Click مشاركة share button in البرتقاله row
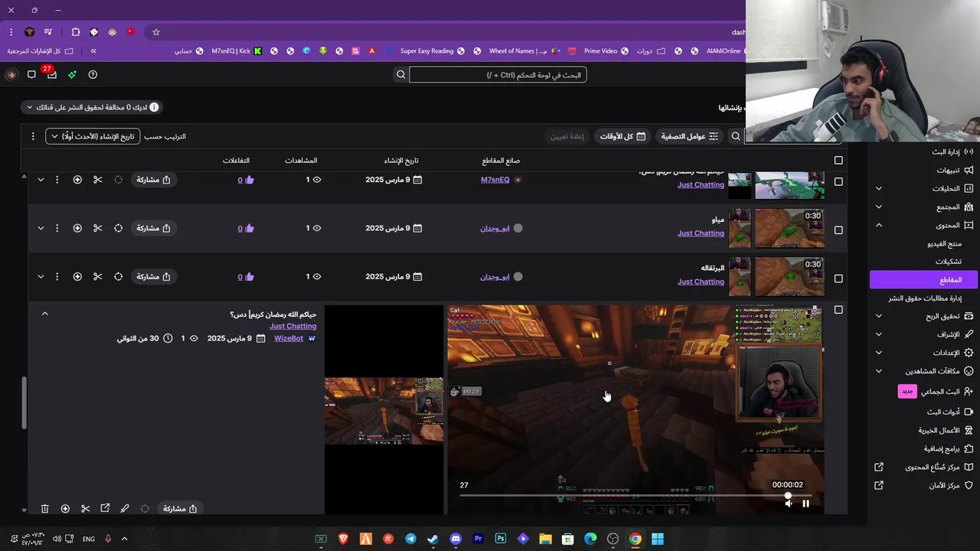This screenshot has height=551, width=980. [x=154, y=276]
